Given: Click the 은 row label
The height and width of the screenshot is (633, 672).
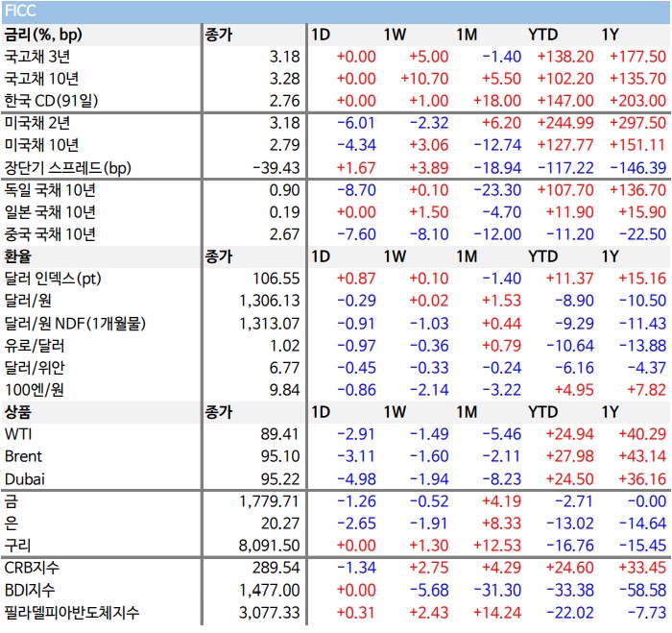Looking at the screenshot, I should (12, 523).
